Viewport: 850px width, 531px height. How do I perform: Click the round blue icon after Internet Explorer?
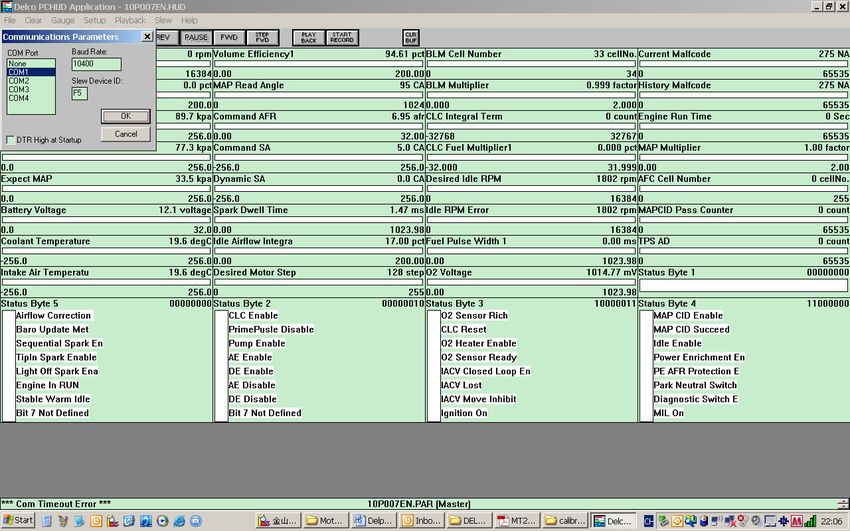tap(196, 521)
